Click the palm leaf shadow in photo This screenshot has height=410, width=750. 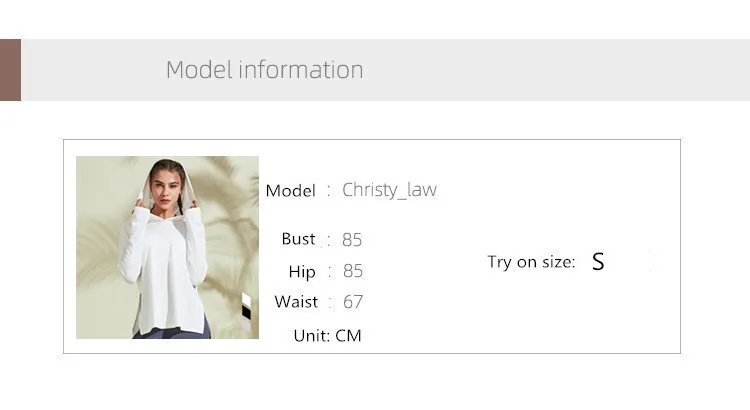tap(225, 215)
